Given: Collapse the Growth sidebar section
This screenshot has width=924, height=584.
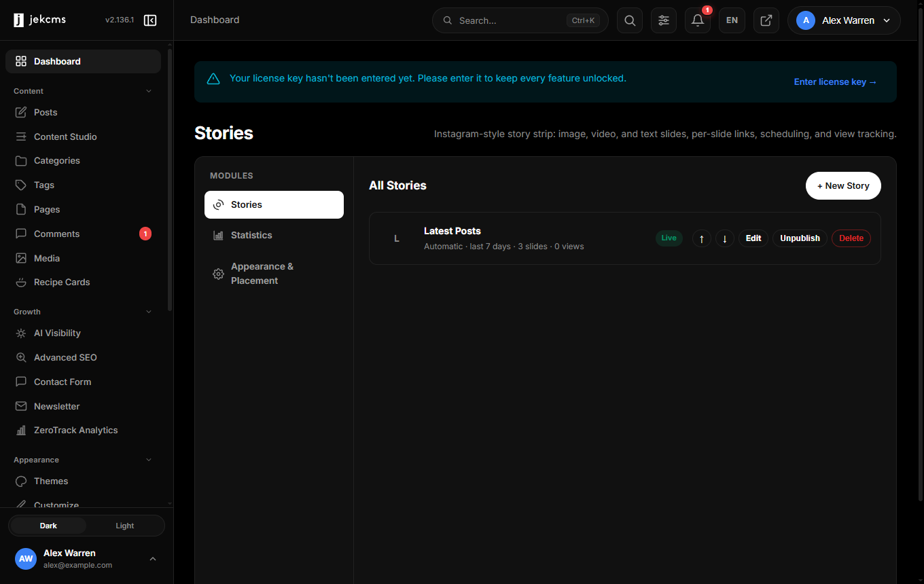Looking at the screenshot, I should click(149, 312).
